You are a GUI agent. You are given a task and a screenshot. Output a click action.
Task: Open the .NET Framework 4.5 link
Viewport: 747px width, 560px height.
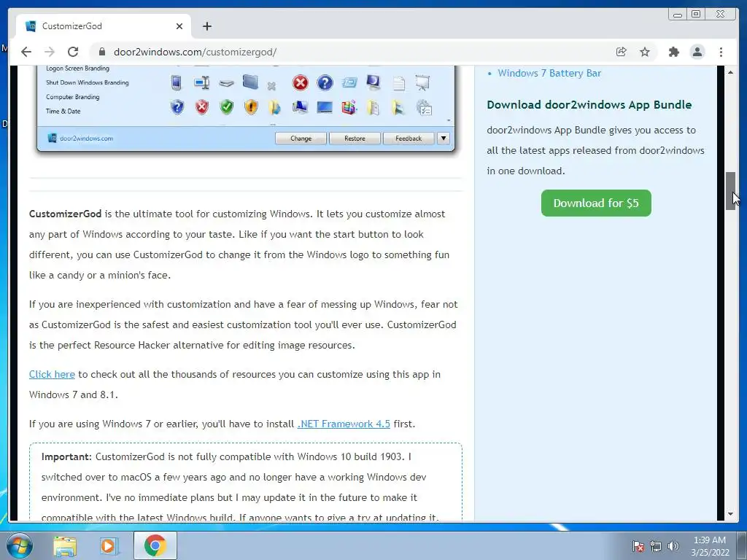pos(344,424)
